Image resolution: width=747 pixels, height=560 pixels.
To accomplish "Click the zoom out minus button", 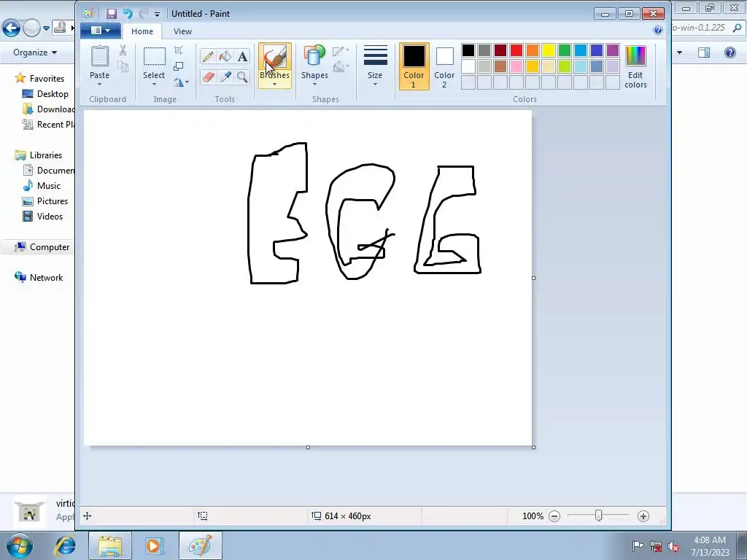I will 554,516.
